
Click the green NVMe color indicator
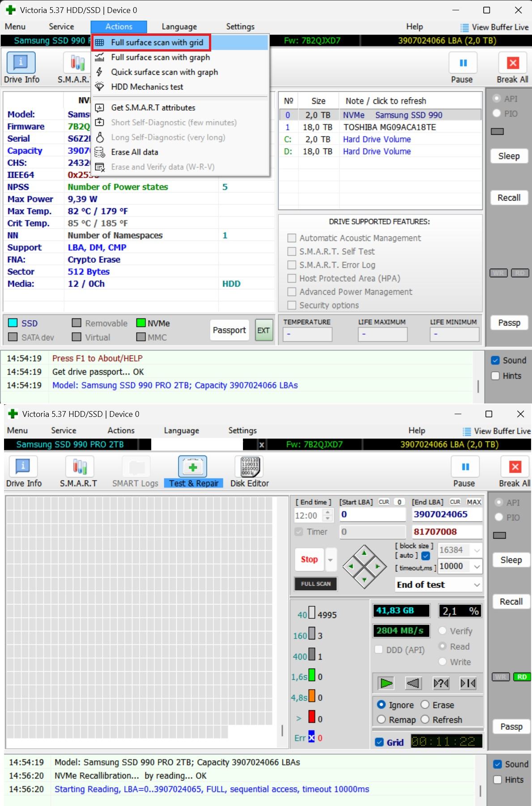click(141, 323)
